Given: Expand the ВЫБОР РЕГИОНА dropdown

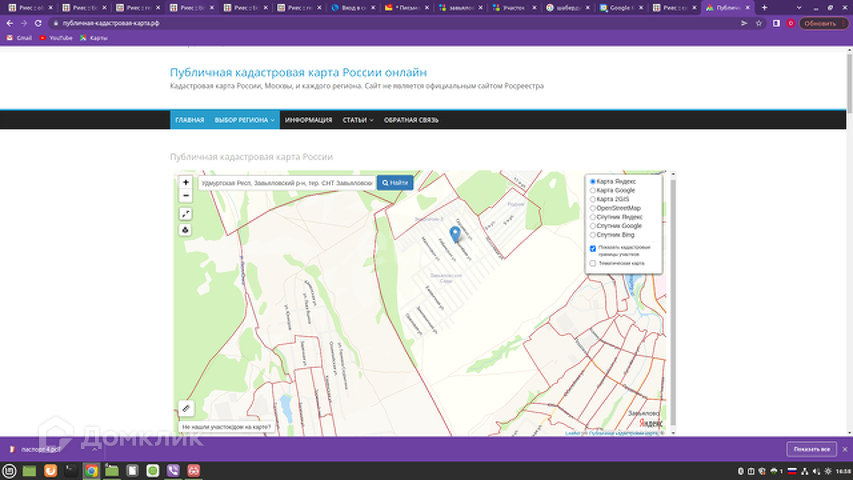Looking at the screenshot, I should click(x=244, y=120).
